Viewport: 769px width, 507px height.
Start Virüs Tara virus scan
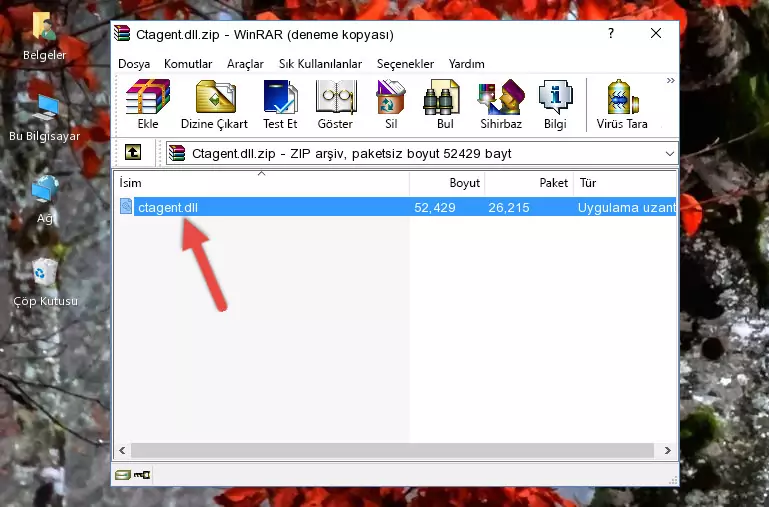pyautogui.click(x=622, y=104)
